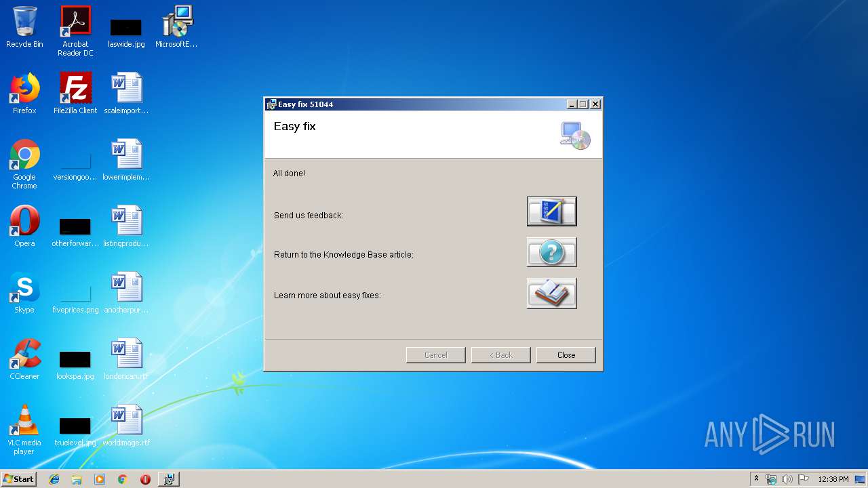
Task: Launch Opera from the taskbar
Action: pyautogui.click(x=145, y=479)
